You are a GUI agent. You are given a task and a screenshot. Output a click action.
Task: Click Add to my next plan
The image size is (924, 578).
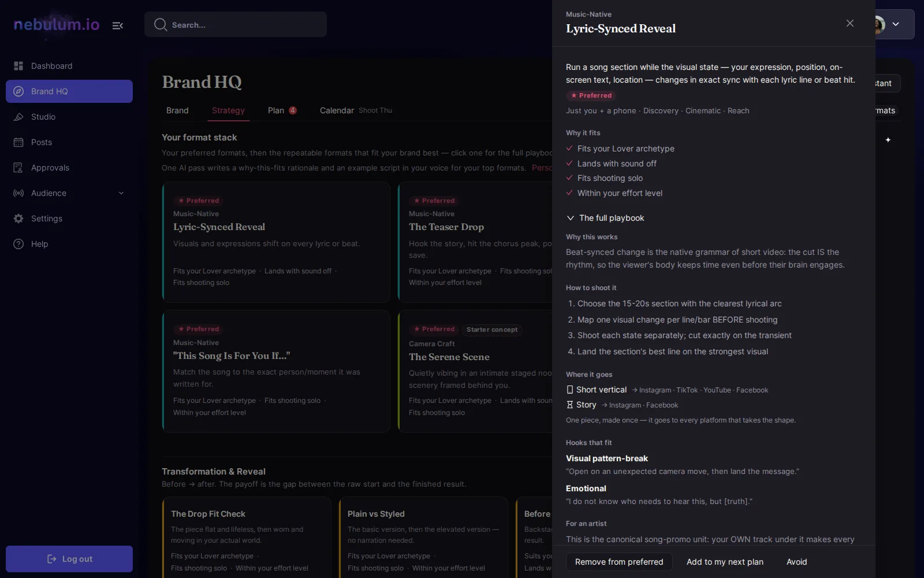pyautogui.click(x=725, y=562)
